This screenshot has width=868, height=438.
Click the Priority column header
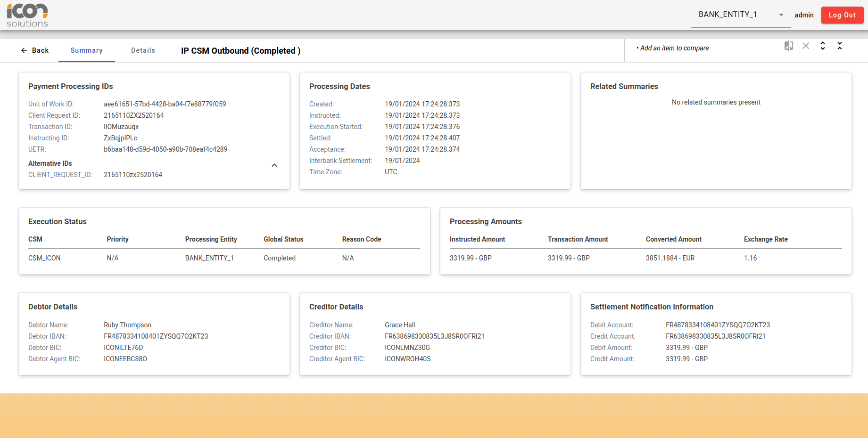tap(117, 239)
